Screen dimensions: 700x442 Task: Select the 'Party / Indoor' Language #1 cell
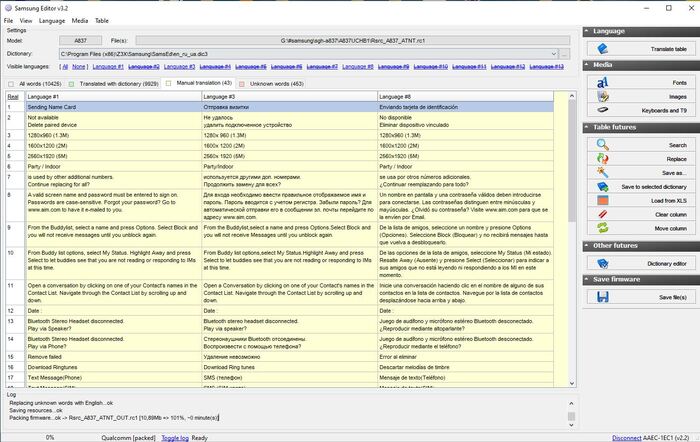pyautogui.click(x=113, y=167)
